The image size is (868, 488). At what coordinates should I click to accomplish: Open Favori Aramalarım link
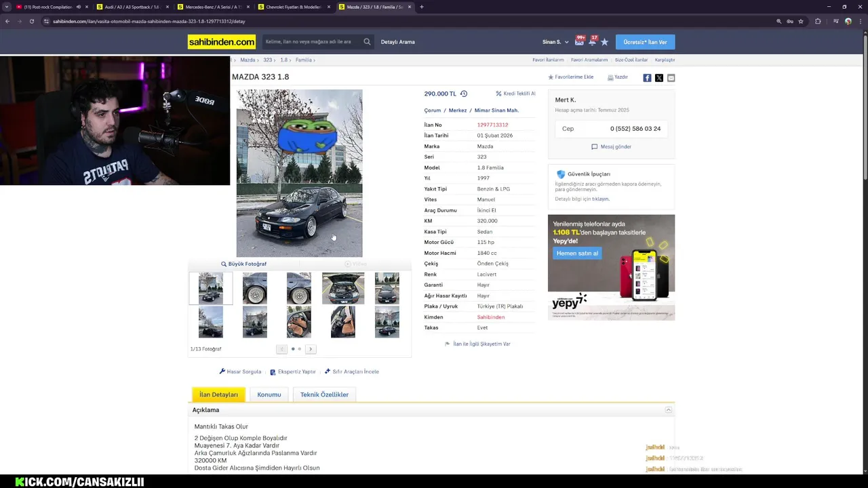click(x=589, y=60)
